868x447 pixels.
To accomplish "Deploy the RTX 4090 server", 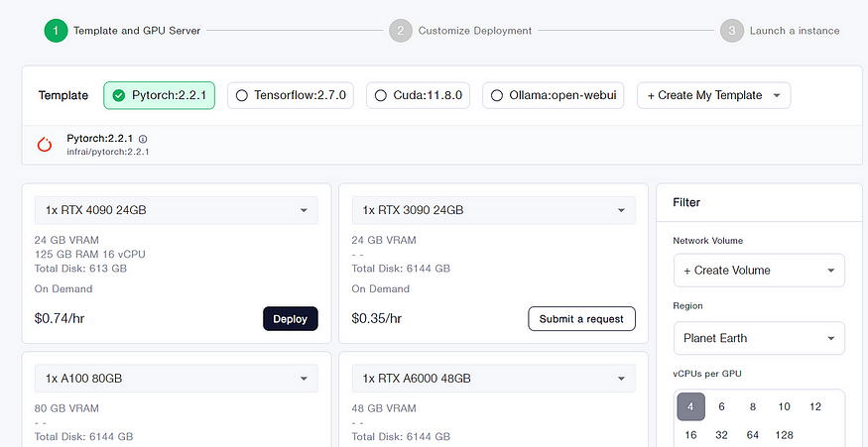I will click(290, 319).
